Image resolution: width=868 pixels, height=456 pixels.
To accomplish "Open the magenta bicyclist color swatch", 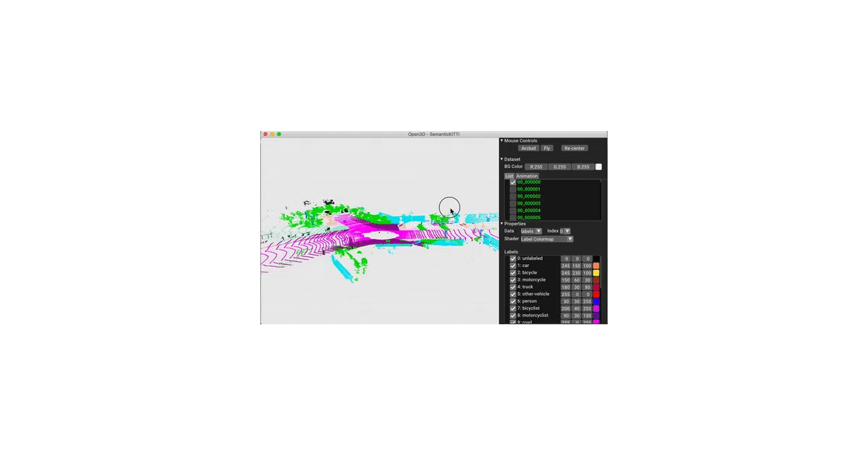I will point(596,308).
